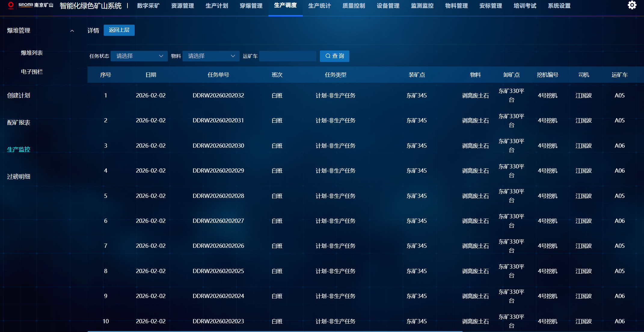
Task: Click the horizontal scrollbar under the table
Action: (x=275, y=331)
